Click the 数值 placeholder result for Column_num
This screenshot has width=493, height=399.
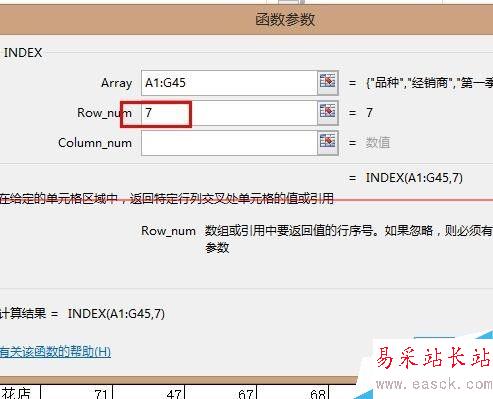(x=378, y=143)
